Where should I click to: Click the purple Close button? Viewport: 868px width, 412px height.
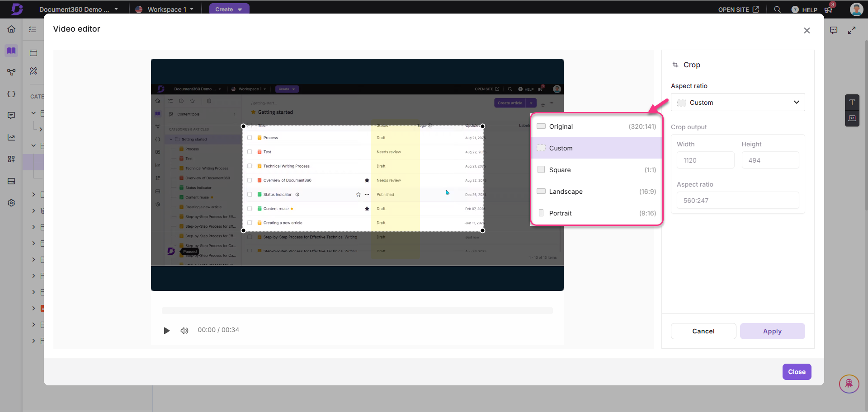pyautogui.click(x=797, y=372)
